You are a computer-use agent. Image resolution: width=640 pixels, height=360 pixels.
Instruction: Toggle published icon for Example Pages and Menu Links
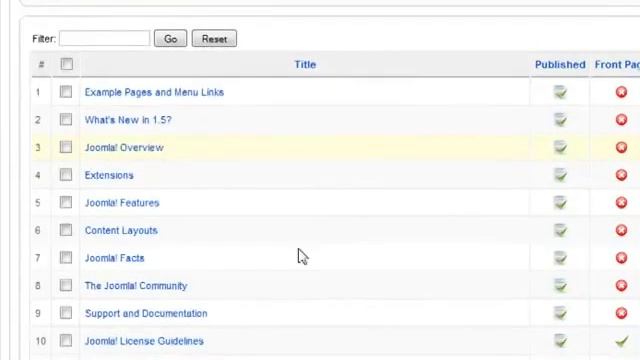pyautogui.click(x=560, y=92)
